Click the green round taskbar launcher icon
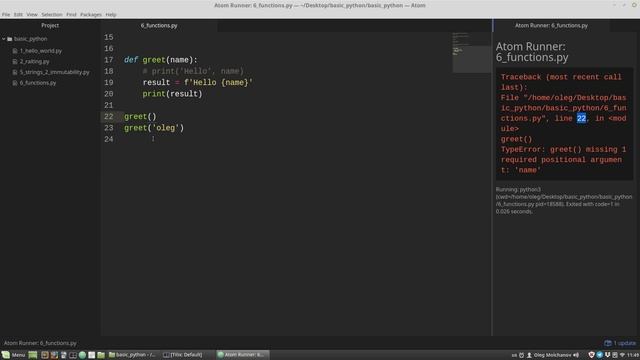Screen dimensions: 640x360 point(82,355)
